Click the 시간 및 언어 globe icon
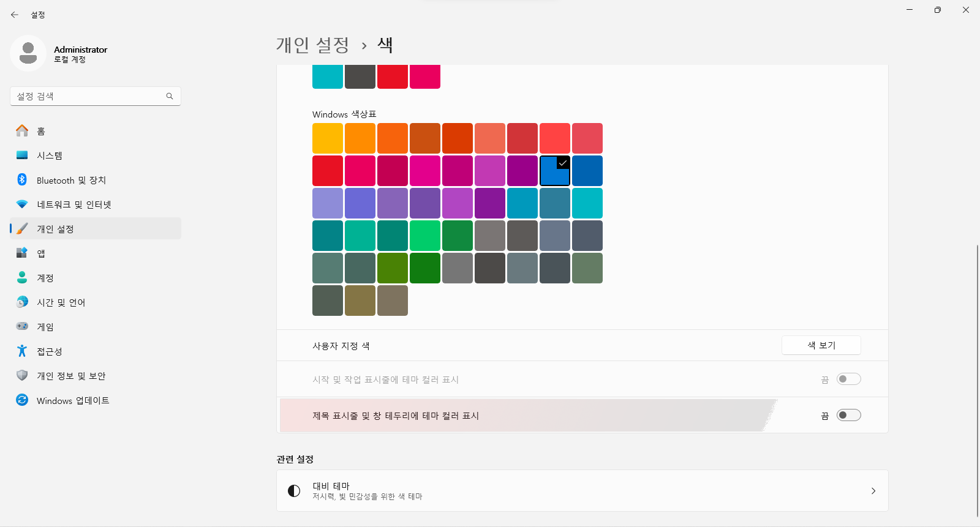Screen dimensions: 980x527 point(22,302)
